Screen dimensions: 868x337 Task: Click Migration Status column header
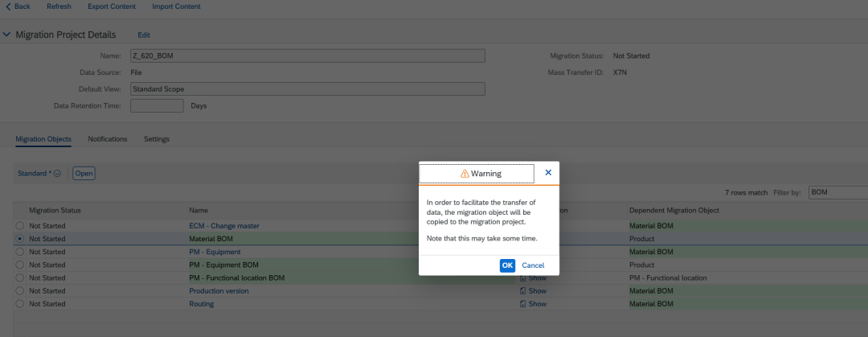coord(55,211)
